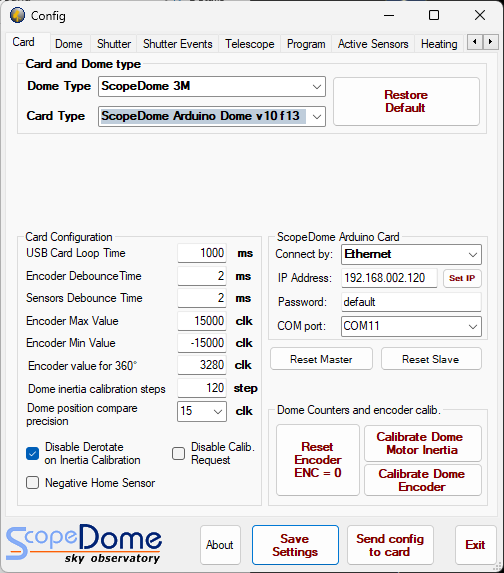Click the Restore Default button

[x=406, y=102]
